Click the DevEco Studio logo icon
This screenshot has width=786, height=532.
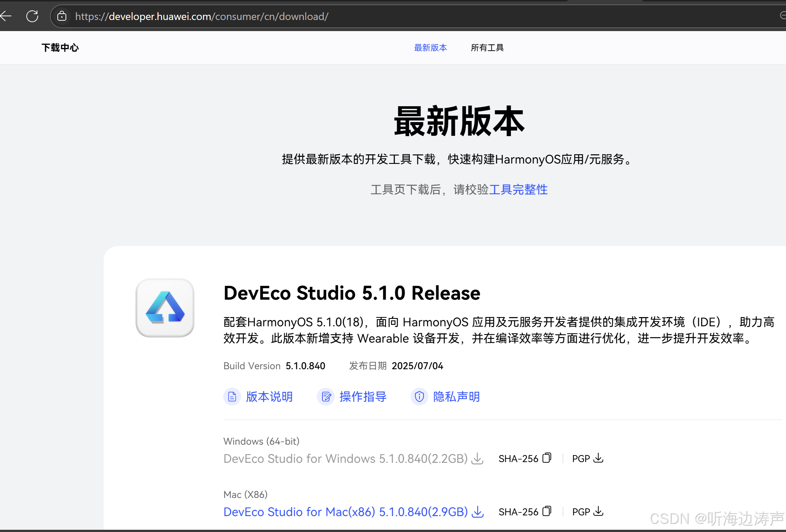[x=165, y=307]
